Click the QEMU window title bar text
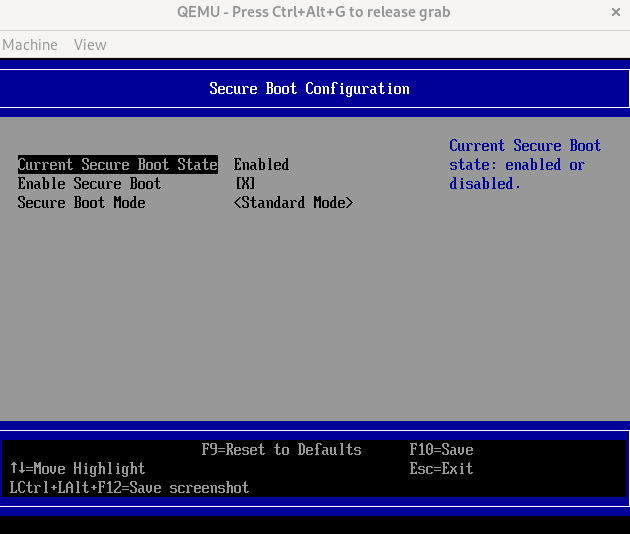The width and height of the screenshot is (630, 534). pyautogui.click(x=313, y=12)
